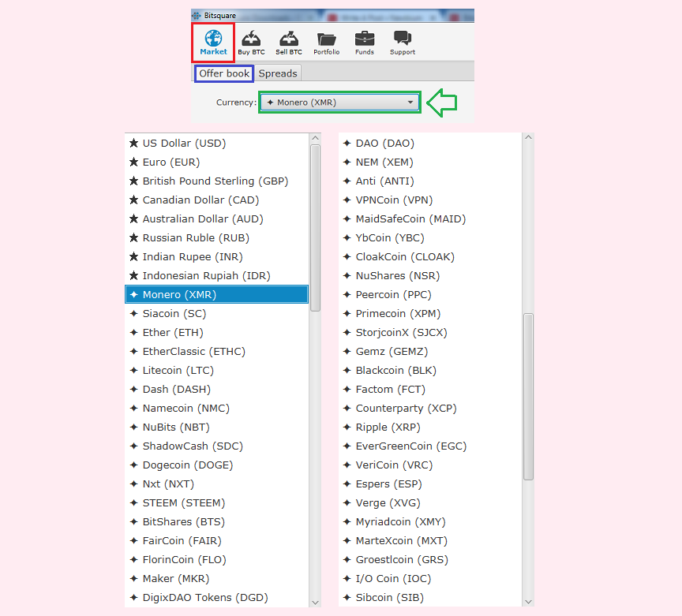
Task: Open the Funds briefcase icon
Action: coord(365,39)
